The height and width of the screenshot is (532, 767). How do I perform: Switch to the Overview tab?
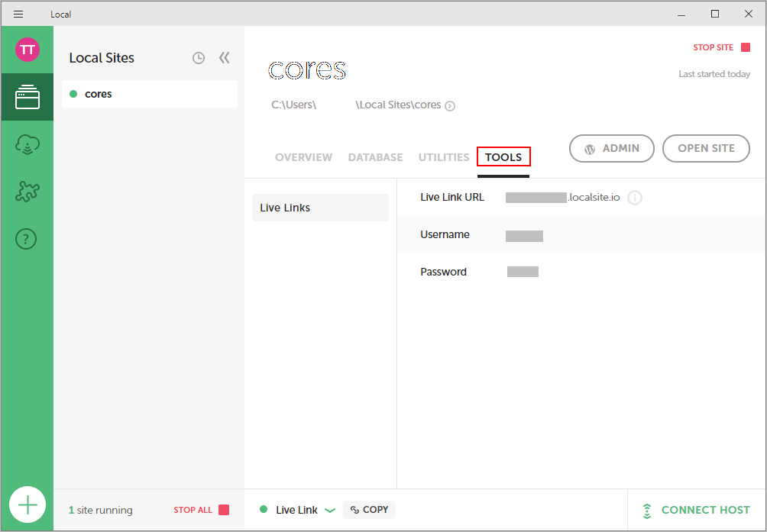click(x=304, y=157)
